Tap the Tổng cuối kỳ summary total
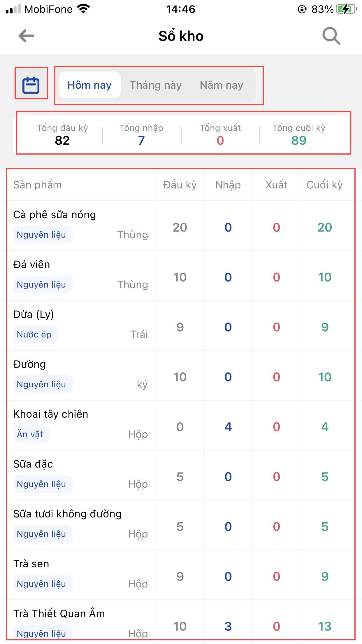The height and width of the screenshot is (644, 362). (x=299, y=140)
